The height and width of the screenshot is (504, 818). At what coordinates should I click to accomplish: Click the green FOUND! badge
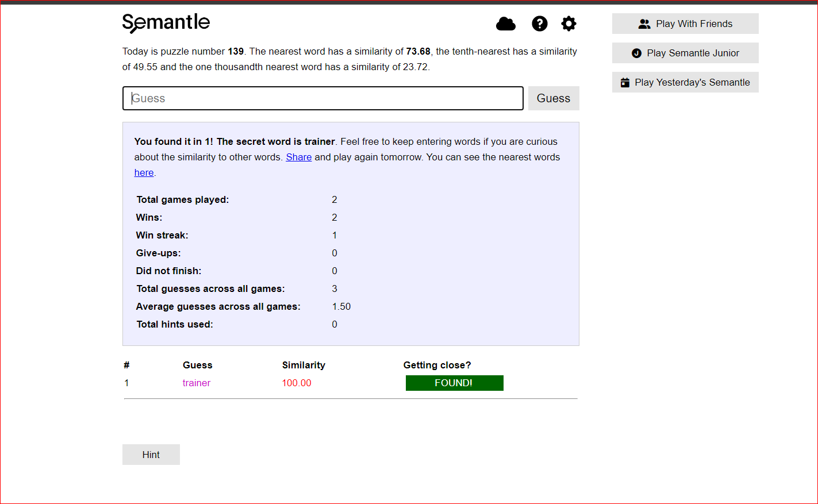click(454, 383)
